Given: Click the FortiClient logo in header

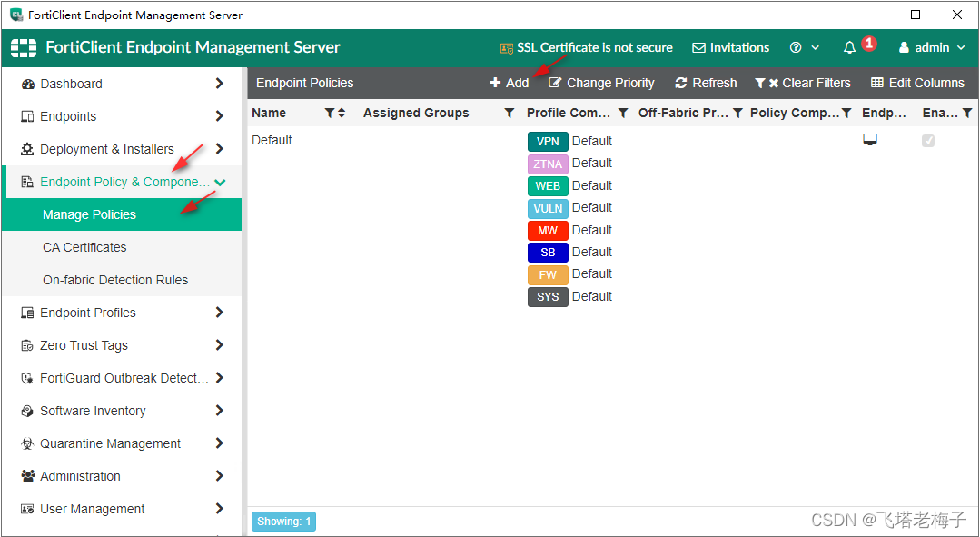Looking at the screenshot, I should click(24, 47).
